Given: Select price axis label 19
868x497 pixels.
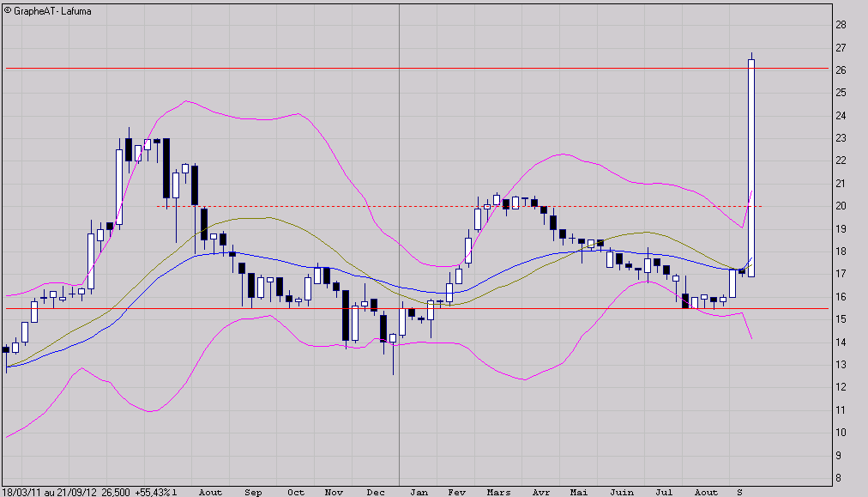Looking at the screenshot, I should point(841,228).
